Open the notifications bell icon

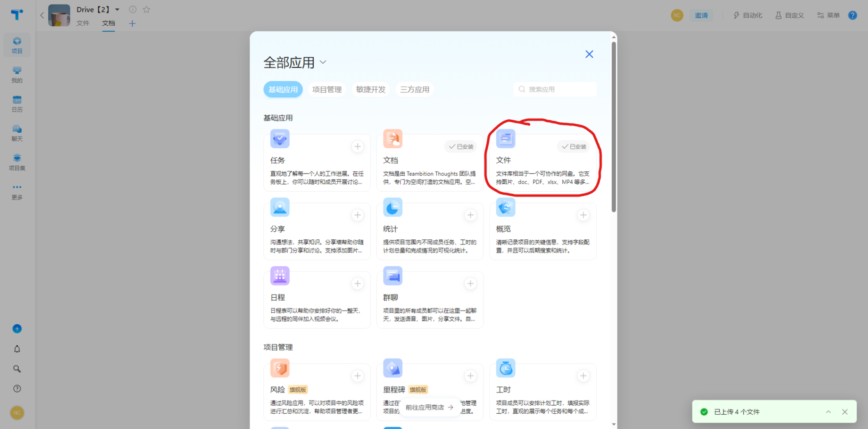(17, 349)
